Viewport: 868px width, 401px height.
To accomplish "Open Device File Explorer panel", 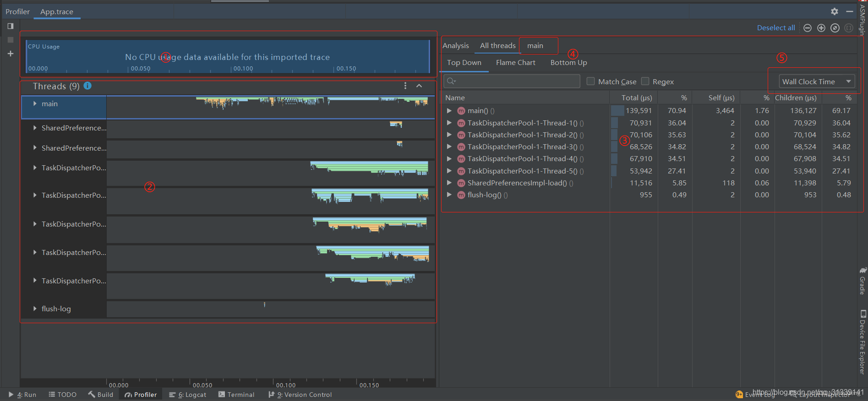I will (863, 342).
